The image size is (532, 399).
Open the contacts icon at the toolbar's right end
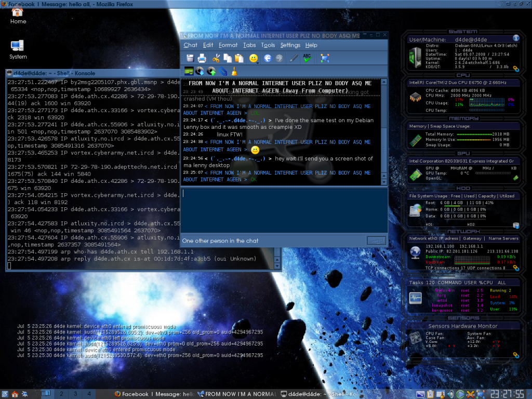tap(325, 58)
